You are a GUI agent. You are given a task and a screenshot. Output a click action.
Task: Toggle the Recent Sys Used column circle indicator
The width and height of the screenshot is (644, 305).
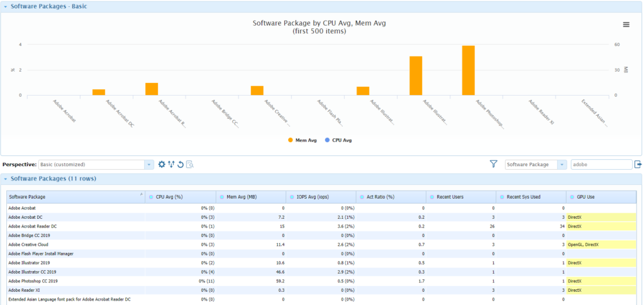pyautogui.click(x=502, y=197)
